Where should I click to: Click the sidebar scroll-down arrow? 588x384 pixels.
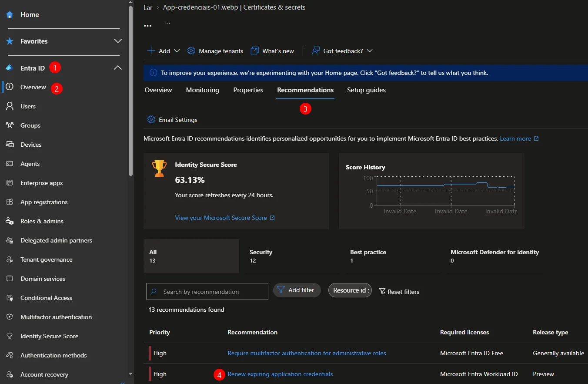point(131,374)
